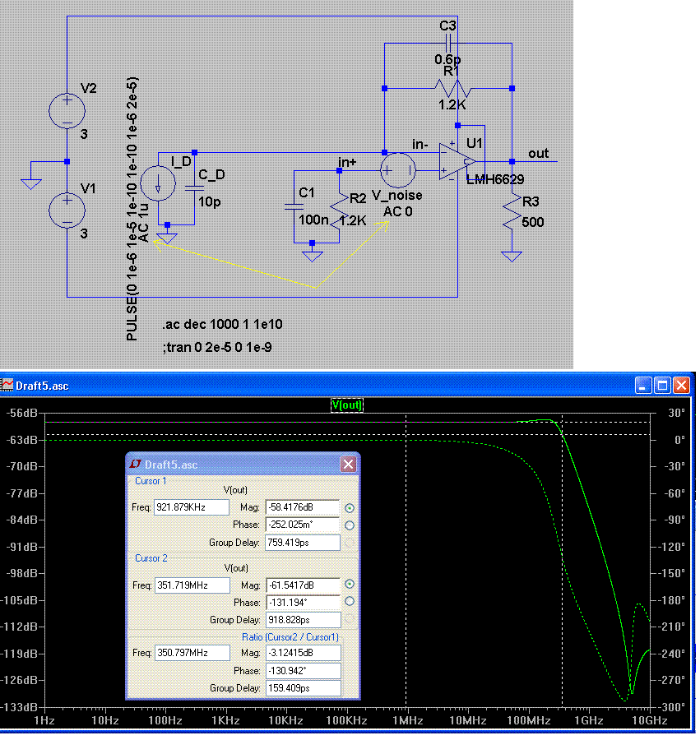Select the V2 voltage source symbol
700x740 pixels.
(x=67, y=111)
